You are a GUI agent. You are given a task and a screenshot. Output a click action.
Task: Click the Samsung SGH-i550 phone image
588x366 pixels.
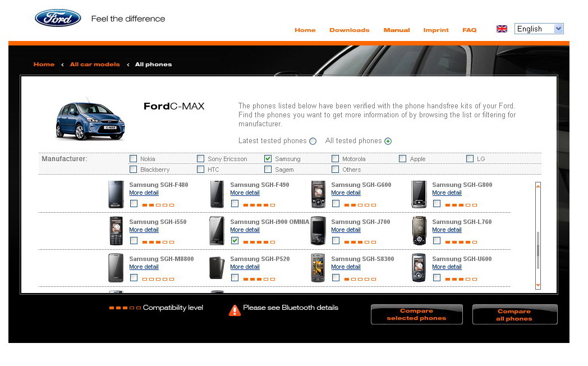(116, 231)
